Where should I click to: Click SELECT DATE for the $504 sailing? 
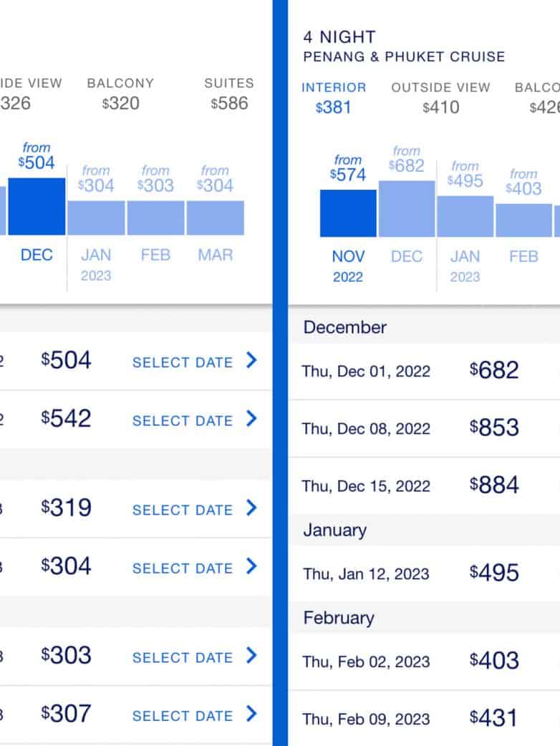tap(183, 362)
